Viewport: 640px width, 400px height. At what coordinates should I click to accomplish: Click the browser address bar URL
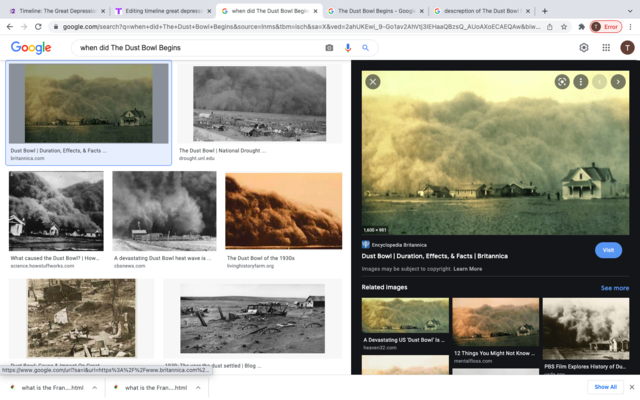(x=301, y=27)
